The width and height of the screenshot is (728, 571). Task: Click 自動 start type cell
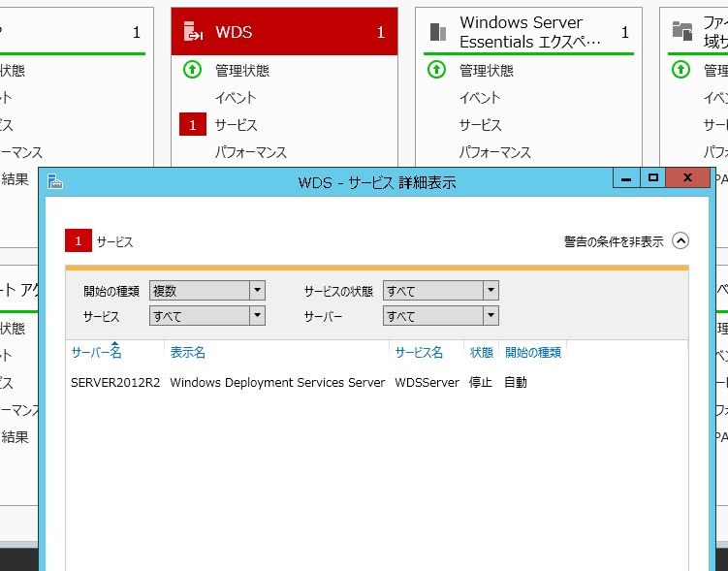tap(516, 383)
